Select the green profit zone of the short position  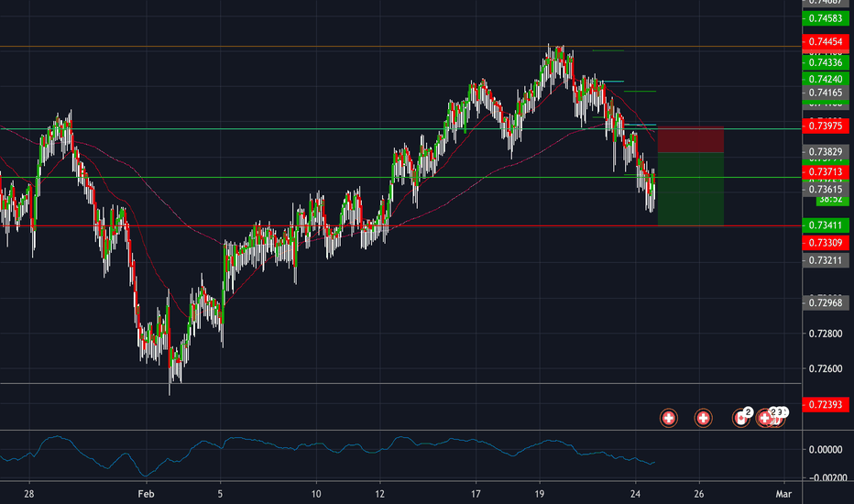[x=691, y=189]
